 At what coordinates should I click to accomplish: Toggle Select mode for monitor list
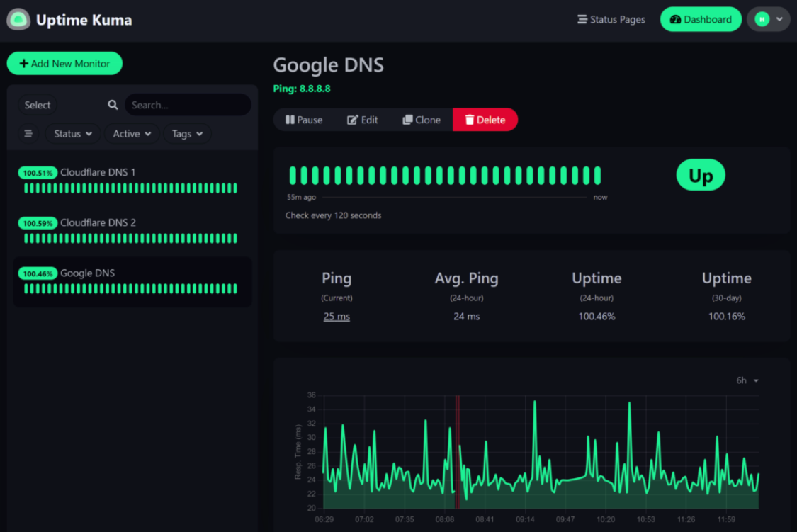[x=38, y=105]
